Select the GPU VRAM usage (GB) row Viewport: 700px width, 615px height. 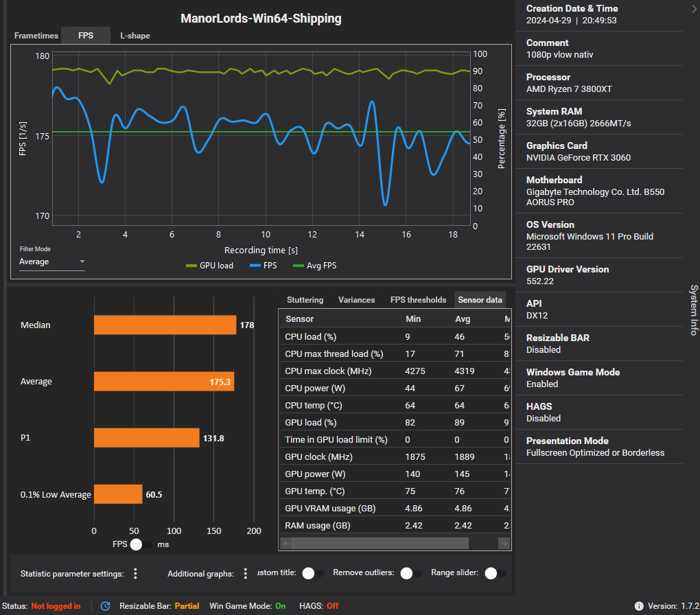point(395,508)
